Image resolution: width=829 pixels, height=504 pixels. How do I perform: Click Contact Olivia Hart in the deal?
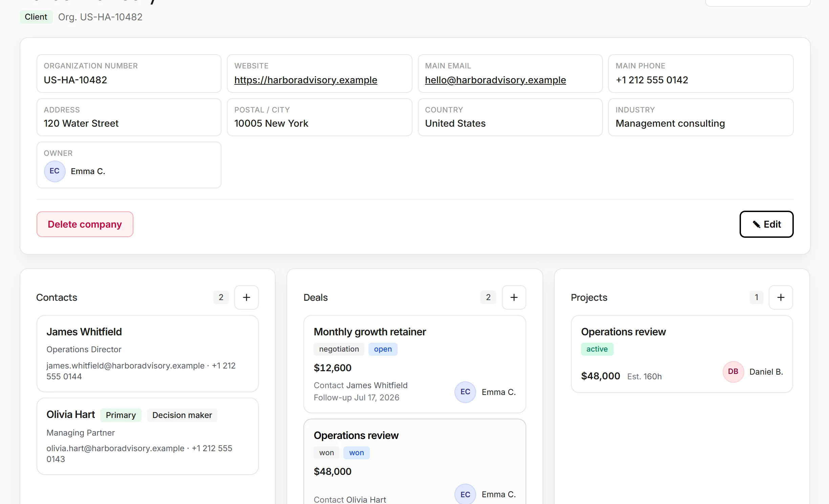click(x=349, y=500)
